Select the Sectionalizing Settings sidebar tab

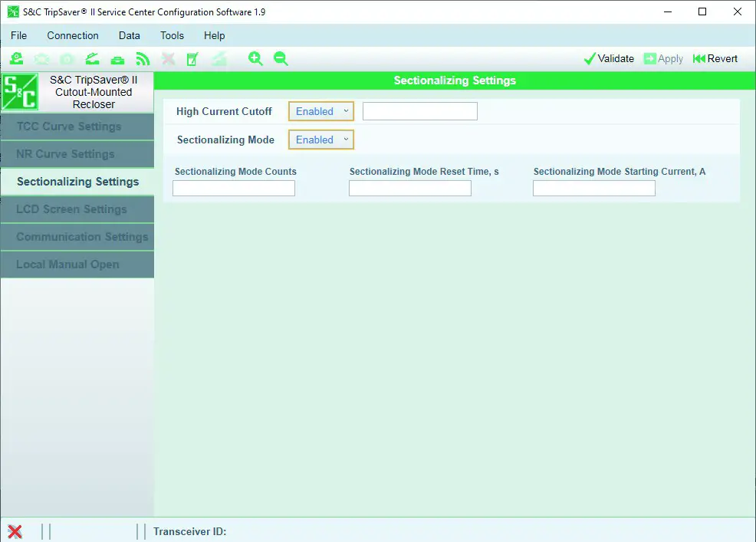77,182
